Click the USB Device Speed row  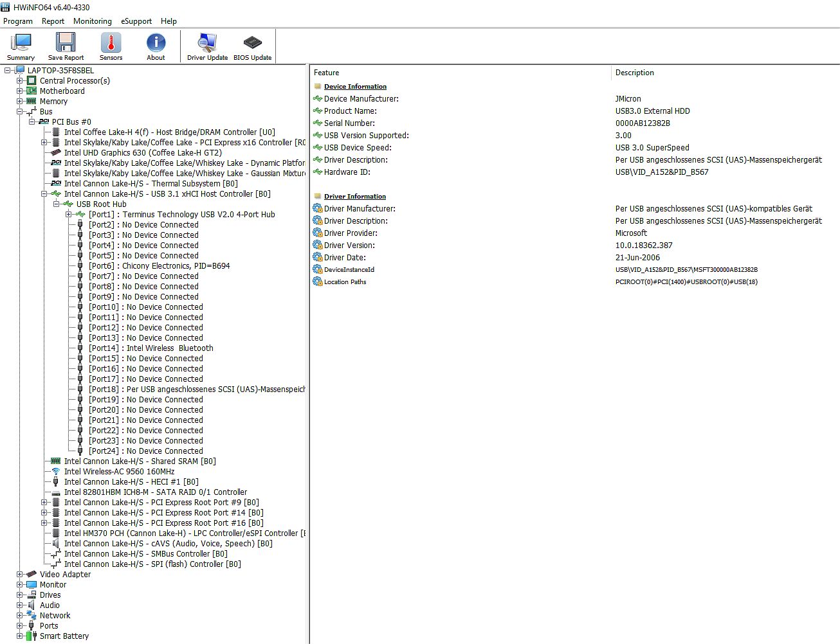[x=574, y=148]
